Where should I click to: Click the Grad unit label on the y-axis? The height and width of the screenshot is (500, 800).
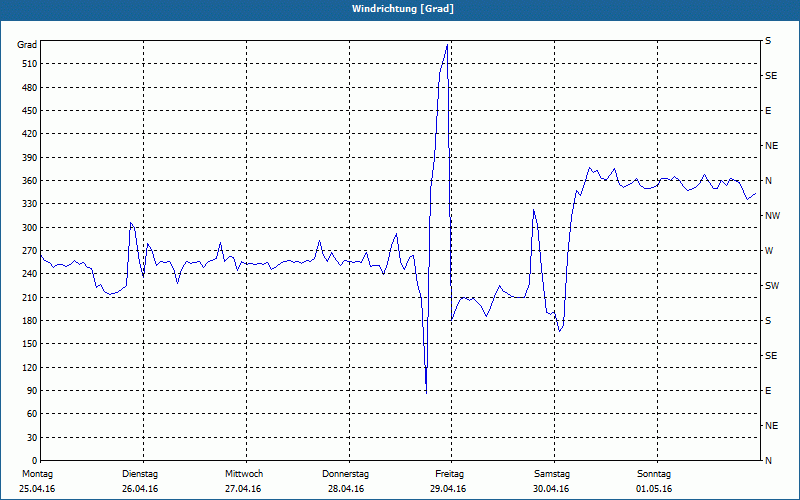tap(27, 45)
